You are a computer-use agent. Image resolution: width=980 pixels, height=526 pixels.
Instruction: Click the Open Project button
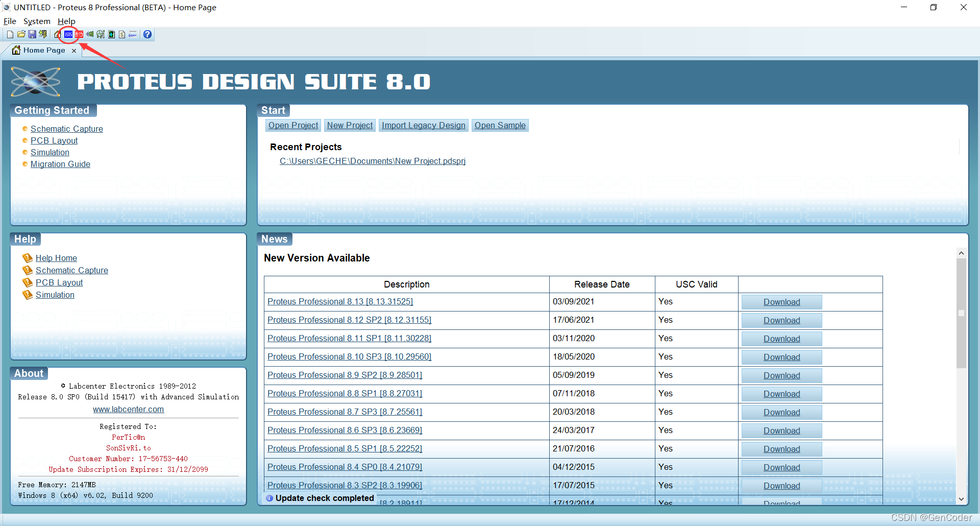pos(293,125)
